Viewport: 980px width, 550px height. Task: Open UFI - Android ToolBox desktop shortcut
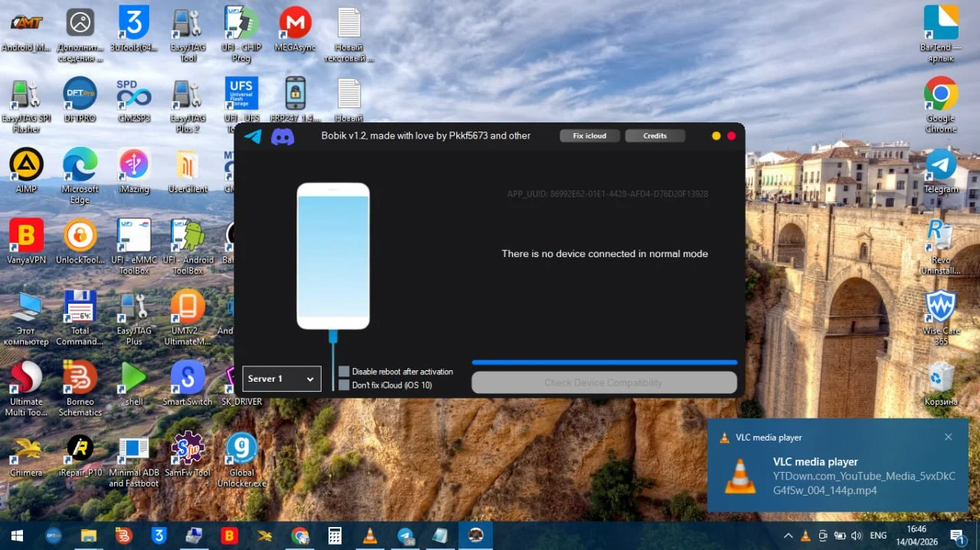click(188, 246)
